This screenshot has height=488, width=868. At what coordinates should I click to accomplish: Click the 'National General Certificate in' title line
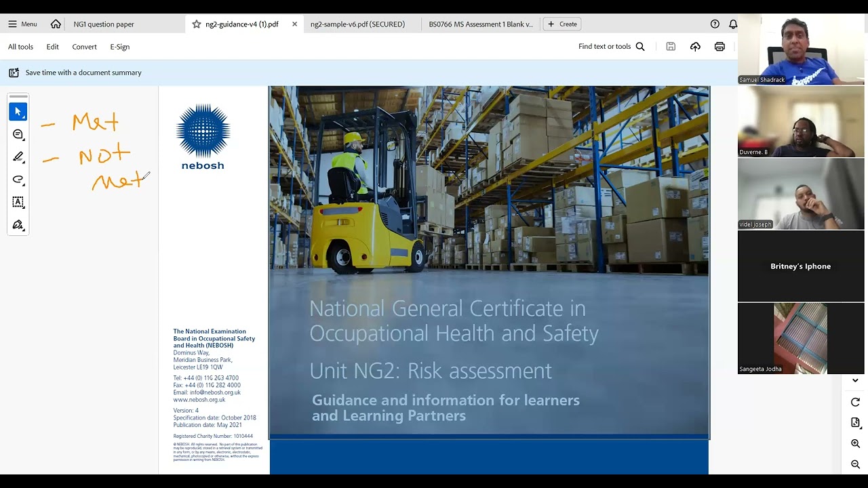tap(448, 308)
